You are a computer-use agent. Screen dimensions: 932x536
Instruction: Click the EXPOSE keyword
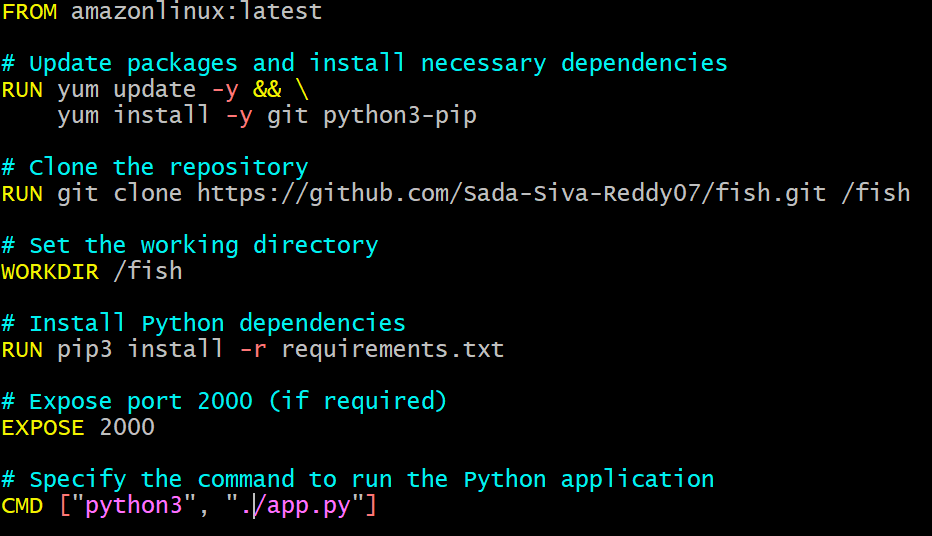43,428
